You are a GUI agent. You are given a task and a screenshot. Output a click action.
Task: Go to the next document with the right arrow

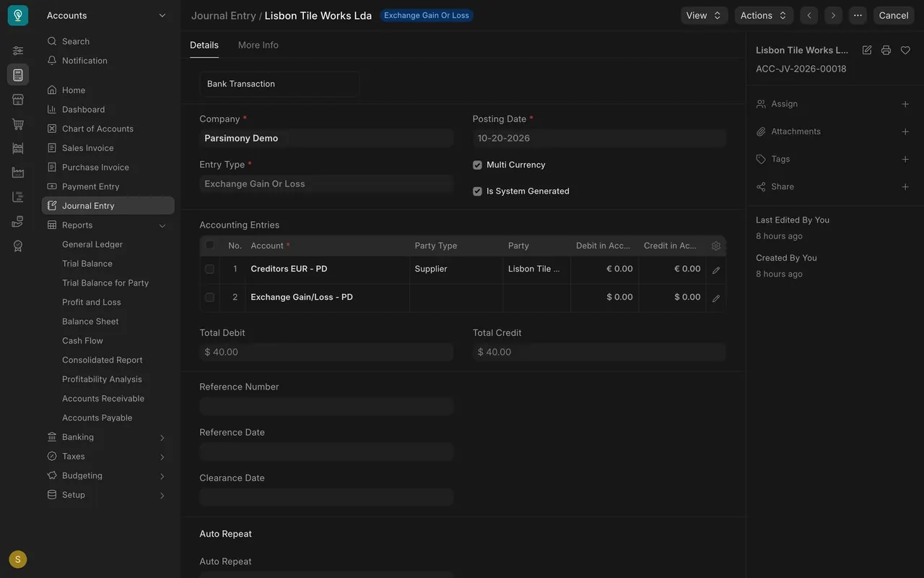click(x=834, y=15)
